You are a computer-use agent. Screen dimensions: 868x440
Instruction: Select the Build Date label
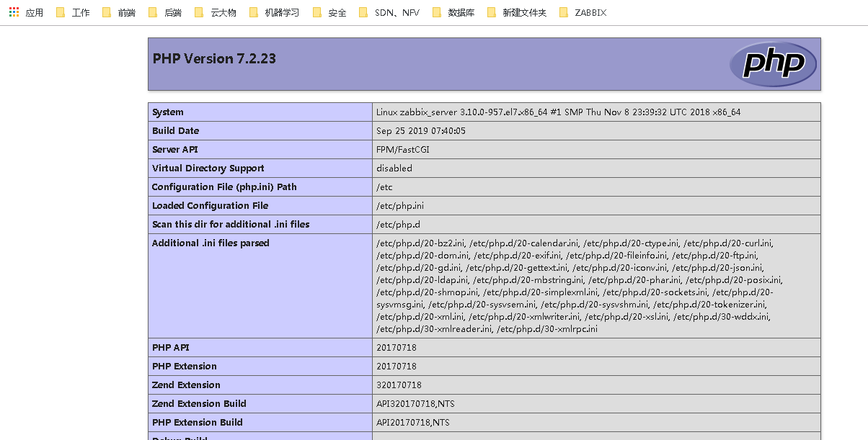(x=175, y=131)
